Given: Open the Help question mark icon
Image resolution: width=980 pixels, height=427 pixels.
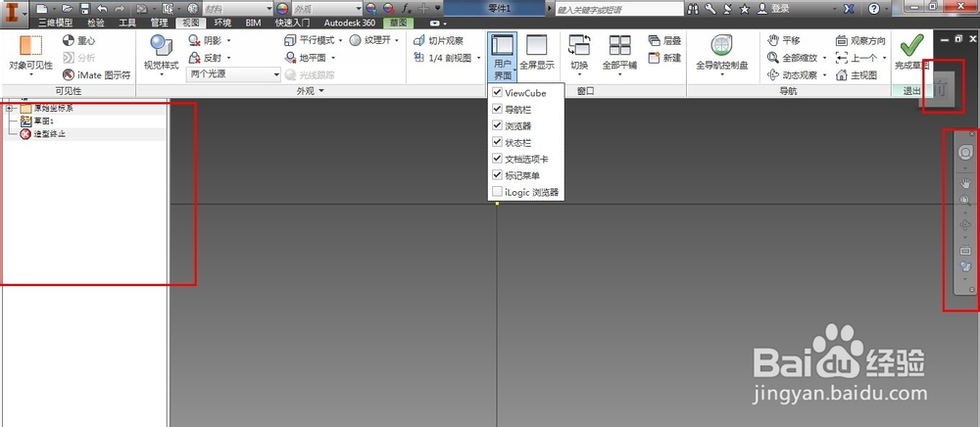Looking at the screenshot, I should coord(874,9).
